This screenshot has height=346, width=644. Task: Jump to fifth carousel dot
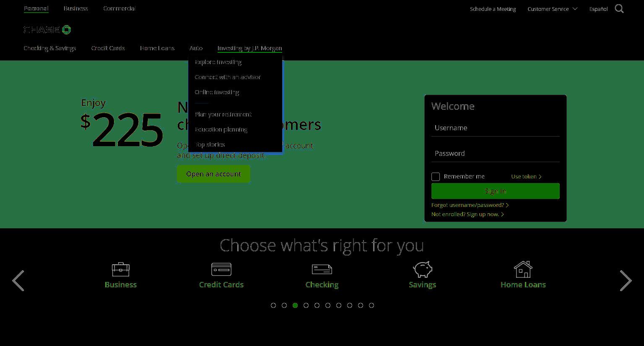pyautogui.click(x=317, y=305)
